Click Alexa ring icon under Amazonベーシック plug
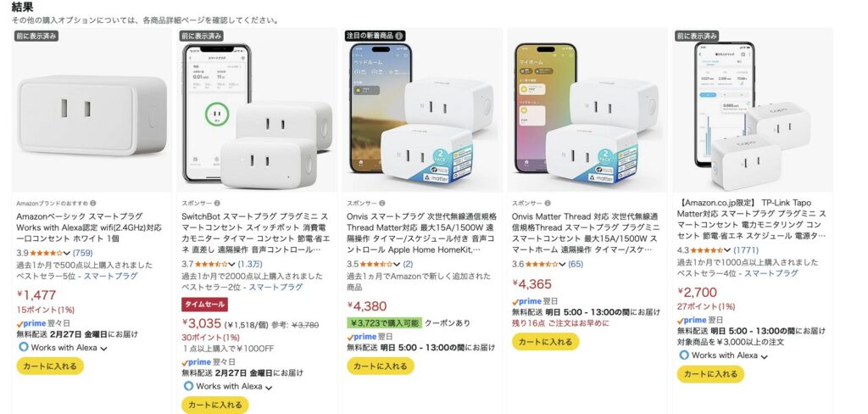 pos(23,347)
